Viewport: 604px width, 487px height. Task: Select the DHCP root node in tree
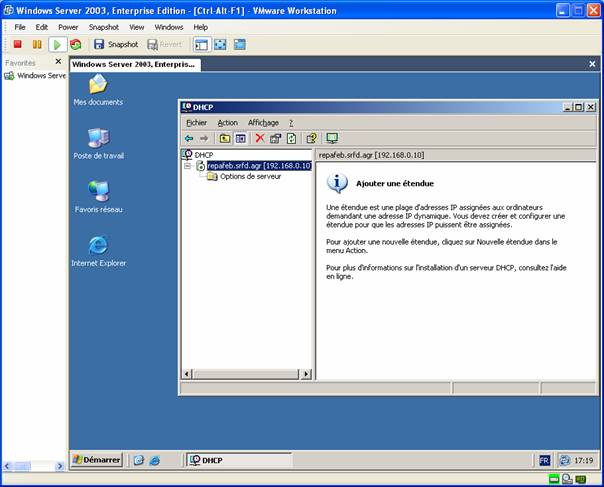(204, 155)
